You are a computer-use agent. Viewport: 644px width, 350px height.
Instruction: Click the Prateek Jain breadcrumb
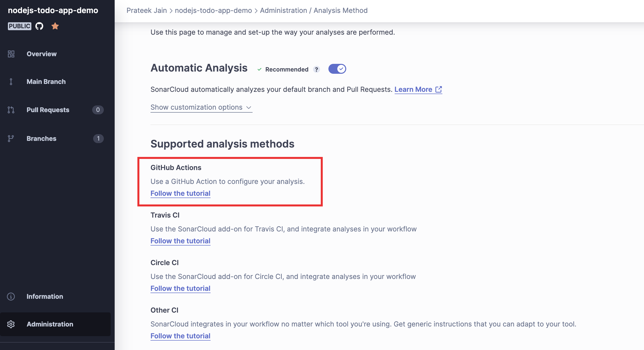(147, 10)
